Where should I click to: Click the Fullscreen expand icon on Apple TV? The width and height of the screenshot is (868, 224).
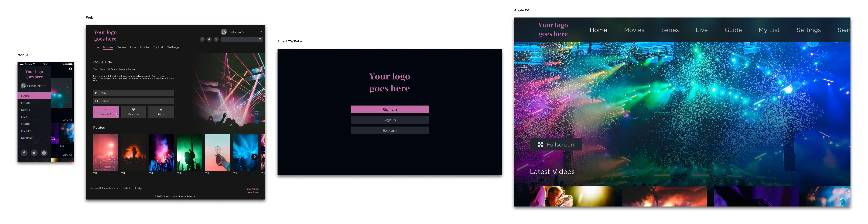[541, 145]
